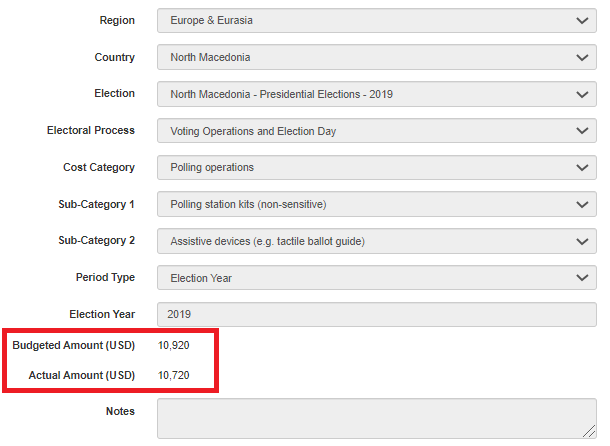Click the Election Year label text
610x446 pixels.
[x=102, y=315]
